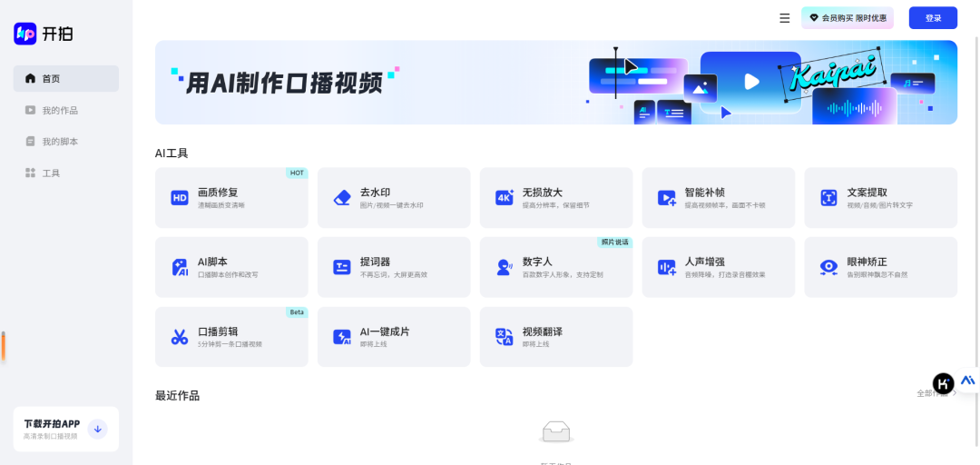Viewport: 980px width, 465px height.
Task: Click 不再忘词，大屏更高效 description
Action: [394, 275]
